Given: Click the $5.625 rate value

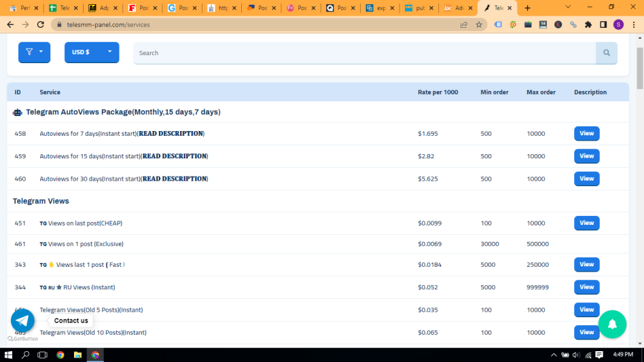Looking at the screenshot, I should [428, 179].
